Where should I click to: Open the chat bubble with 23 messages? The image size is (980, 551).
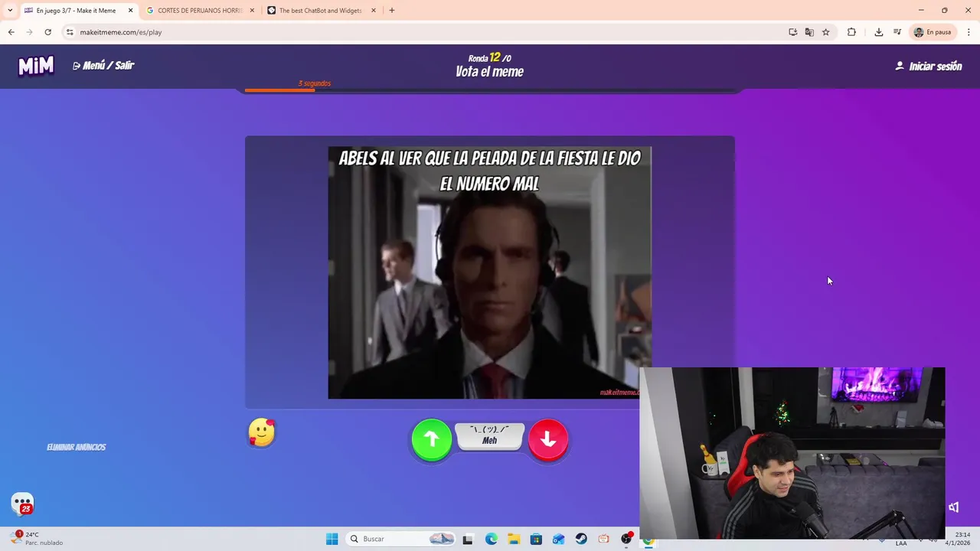[23, 504]
